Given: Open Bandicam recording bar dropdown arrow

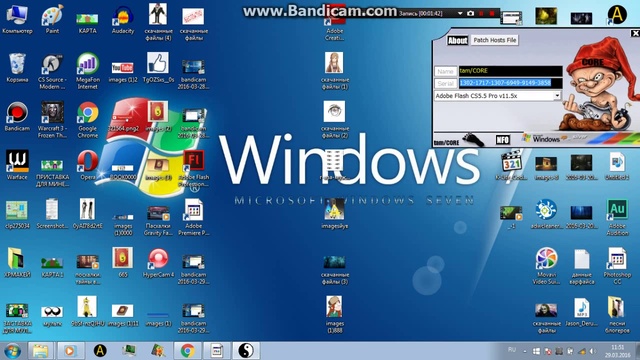Looking at the screenshot, I should tap(460, 13).
